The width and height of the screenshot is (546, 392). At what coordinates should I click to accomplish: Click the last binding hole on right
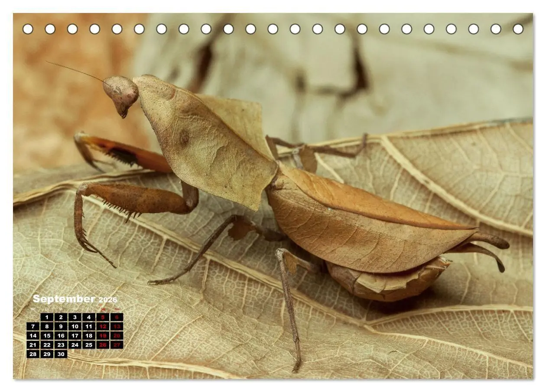pyautogui.click(x=518, y=29)
